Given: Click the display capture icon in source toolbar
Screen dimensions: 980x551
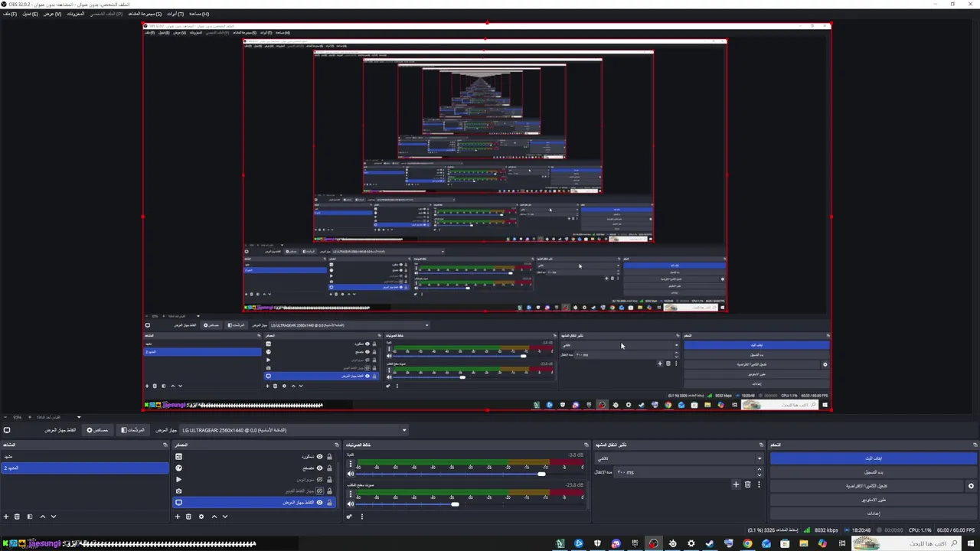Looking at the screenshot, I should pyautogui.click(x=7, y=430).
